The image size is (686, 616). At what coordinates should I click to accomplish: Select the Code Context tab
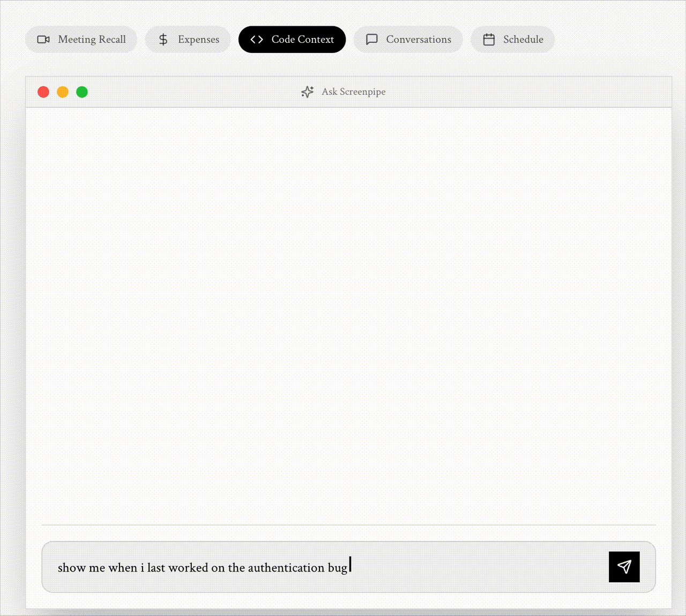point(292,39)
